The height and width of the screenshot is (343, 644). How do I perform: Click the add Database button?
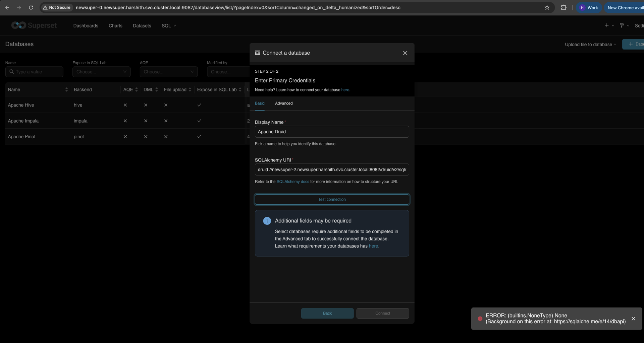point(633,44)
